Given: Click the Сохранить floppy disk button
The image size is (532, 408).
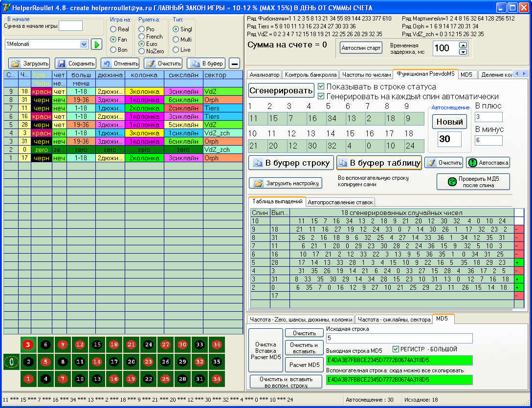Looking at the screenshot, I should [76, 64].
